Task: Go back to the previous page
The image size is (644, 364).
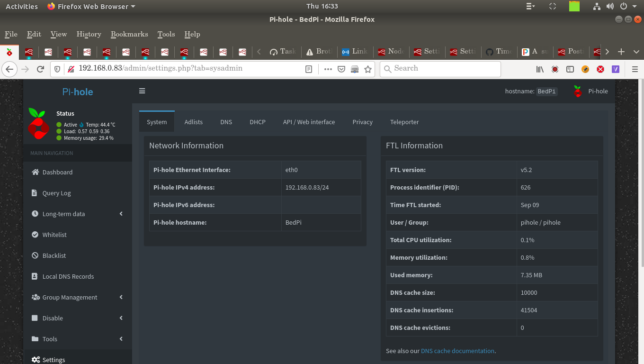Action: click(x=9, y=69)
